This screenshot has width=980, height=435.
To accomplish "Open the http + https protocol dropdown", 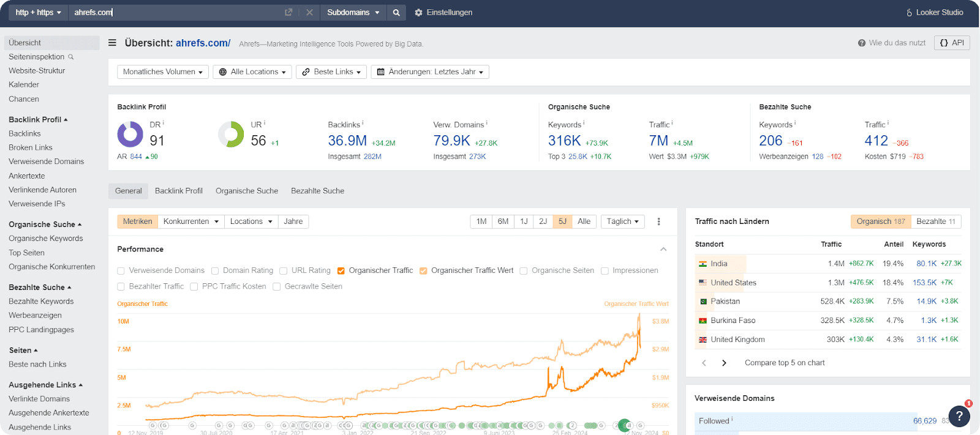I will point(38,12).
